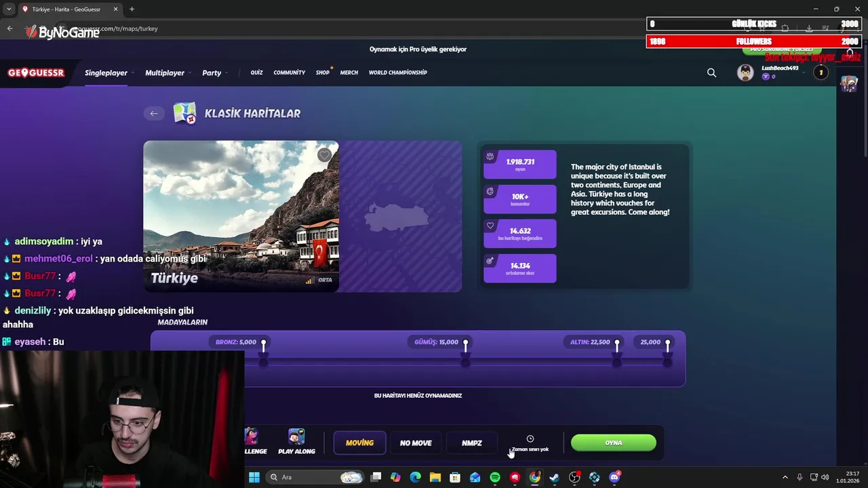The width and height of the screenshot is (868, 488).
Task: Click the 14.134 average score stat
Action: pyautogui.click(x=520, y=268)
